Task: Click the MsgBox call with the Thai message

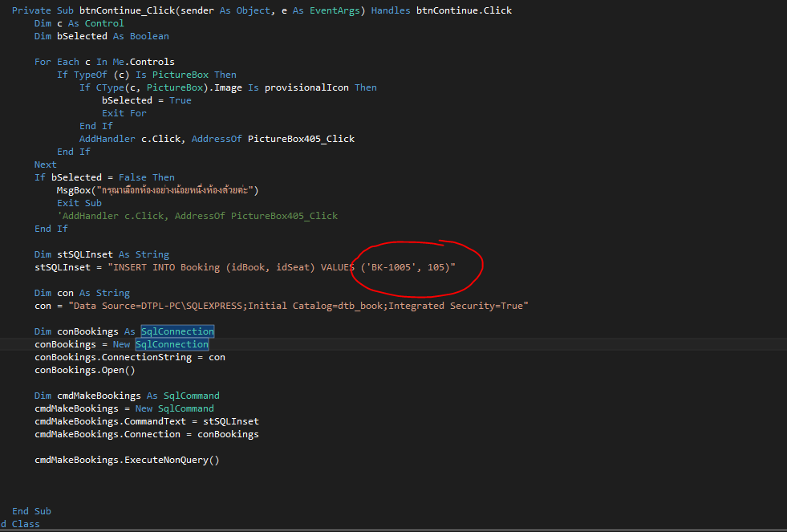Action: 157,190
